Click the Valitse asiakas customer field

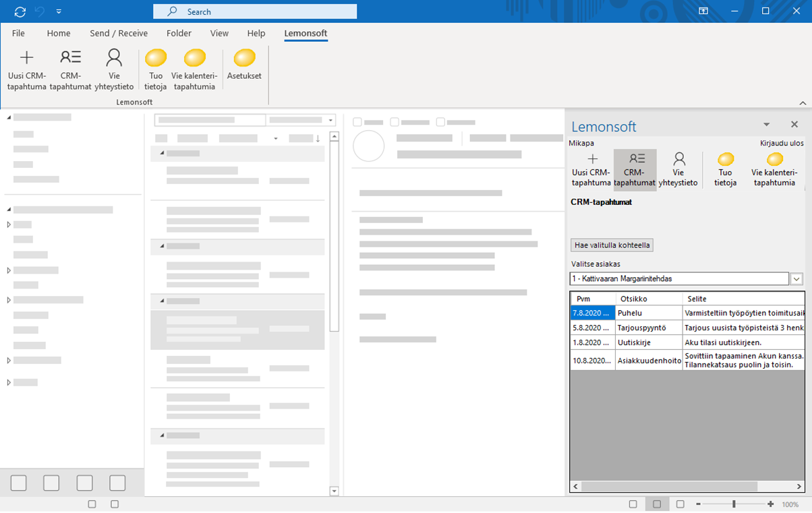pyautogui.click(x=679, y=278)
